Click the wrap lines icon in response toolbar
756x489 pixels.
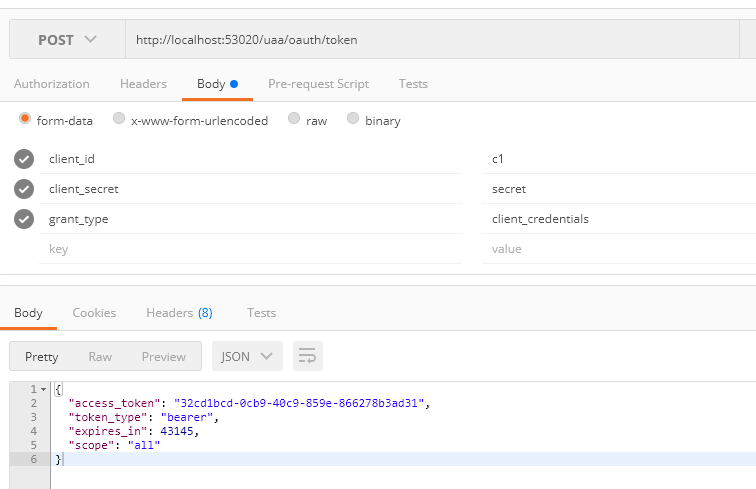[x=307, y=356]
